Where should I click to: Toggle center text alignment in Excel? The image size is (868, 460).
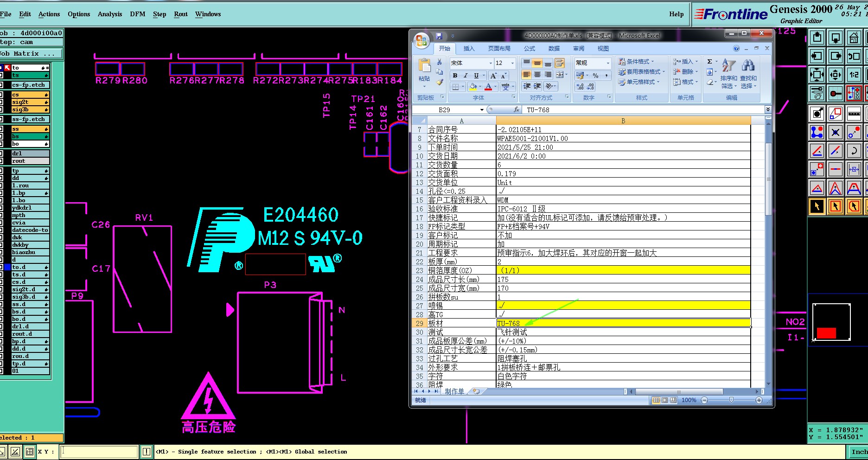pos(537,75)
